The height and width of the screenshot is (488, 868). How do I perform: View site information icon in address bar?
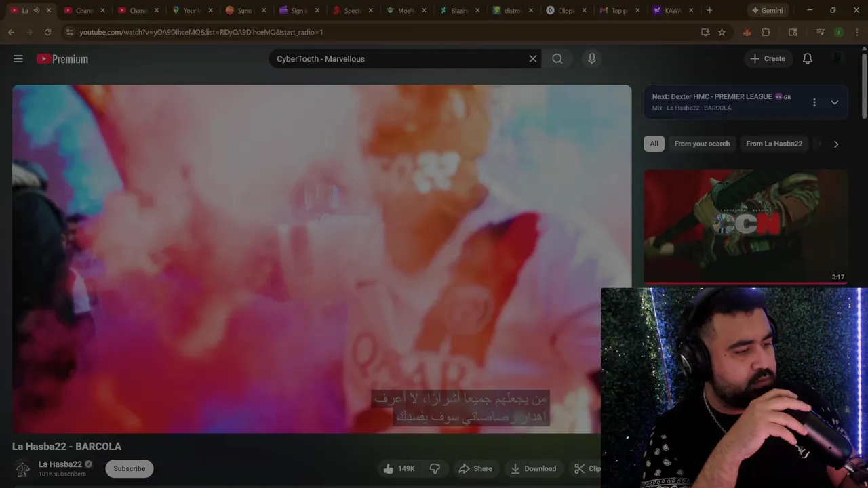(x=69, y=32)
